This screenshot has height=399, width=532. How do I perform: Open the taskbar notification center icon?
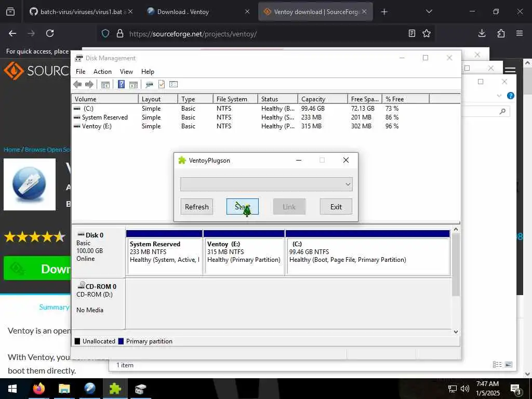515,389
